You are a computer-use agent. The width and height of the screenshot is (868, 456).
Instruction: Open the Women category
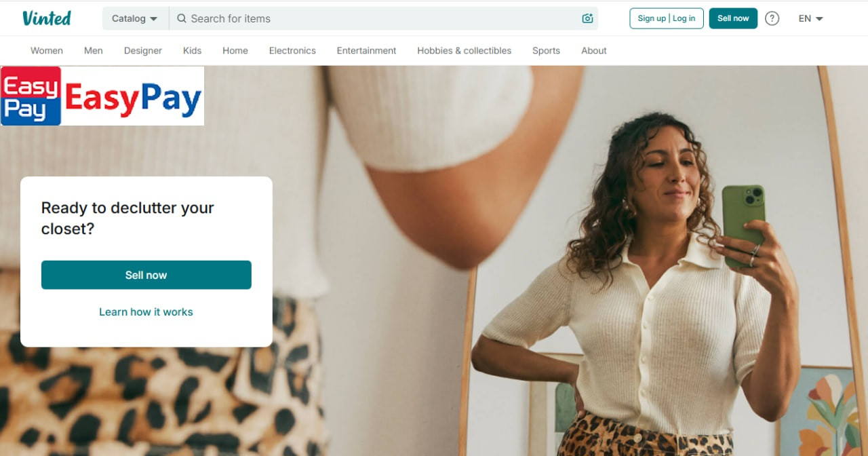coord(47,51)
